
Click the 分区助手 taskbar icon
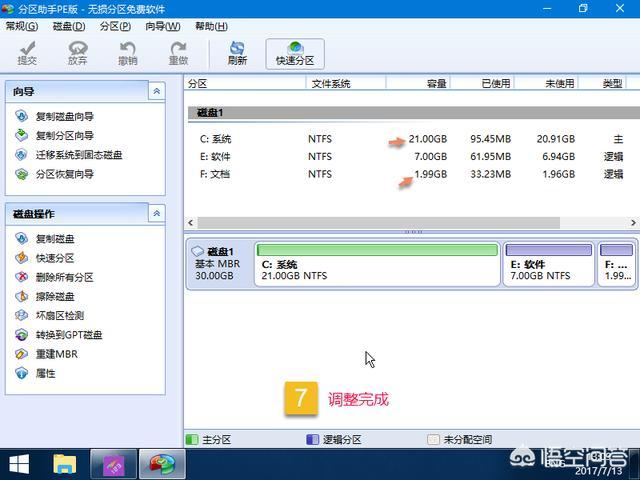point(162,464)
